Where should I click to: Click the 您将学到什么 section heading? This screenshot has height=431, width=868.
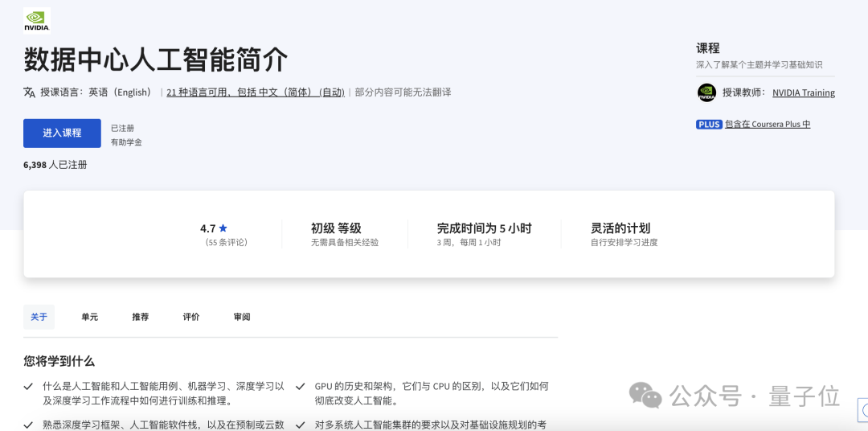[59, 361]
